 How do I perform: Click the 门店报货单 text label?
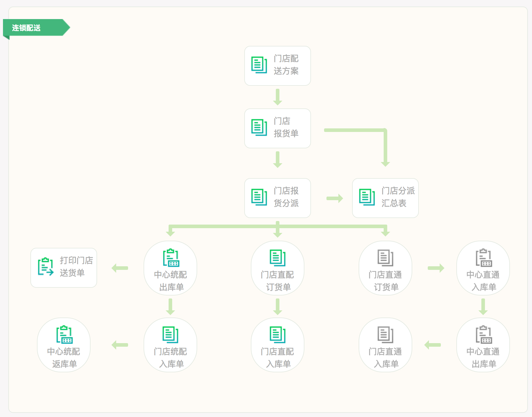click(286, 127)
